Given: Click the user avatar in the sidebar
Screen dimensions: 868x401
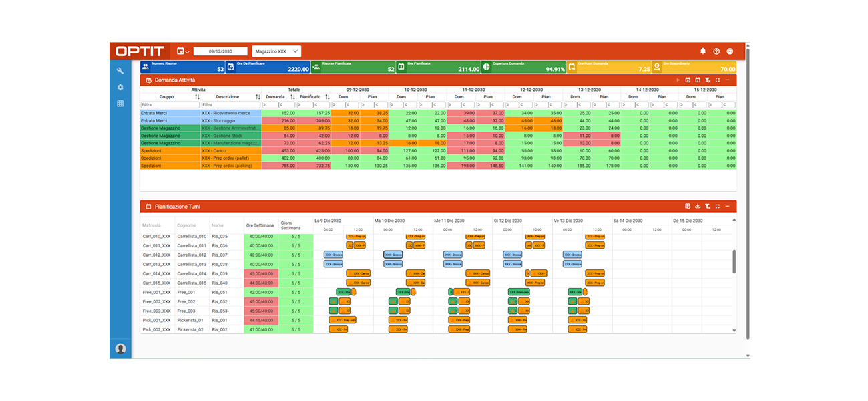Looking at the screenshot, I should 120,348.
